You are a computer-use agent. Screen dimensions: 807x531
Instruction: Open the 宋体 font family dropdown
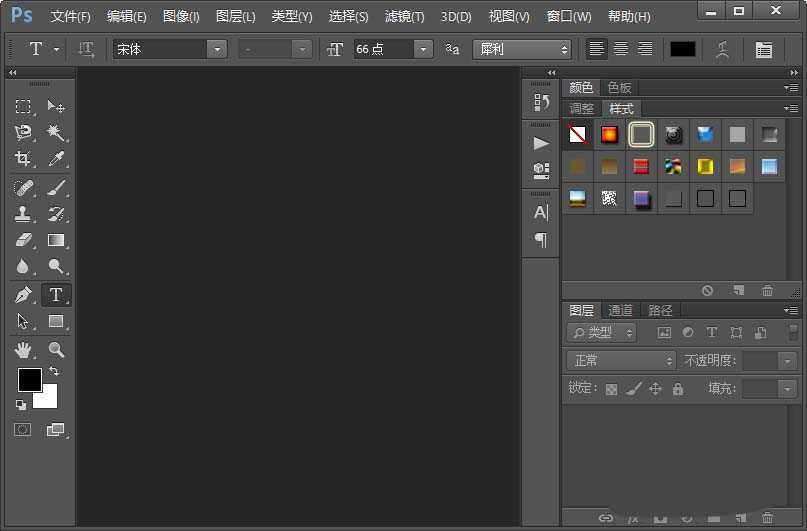[x=217, y=49]
